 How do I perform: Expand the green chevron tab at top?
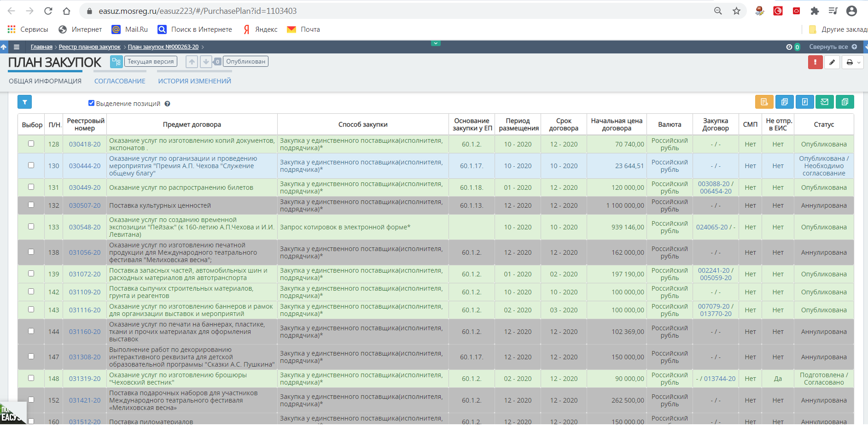pyautogui.click(x=436, y=43)
